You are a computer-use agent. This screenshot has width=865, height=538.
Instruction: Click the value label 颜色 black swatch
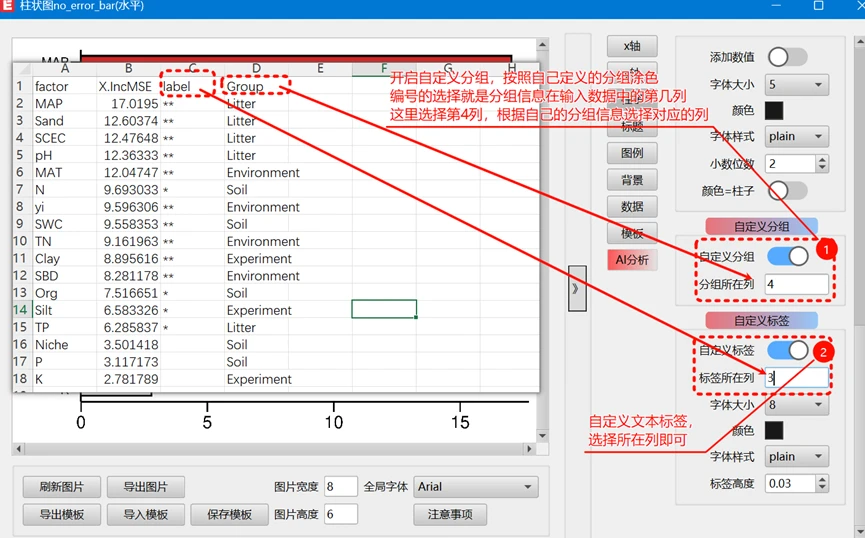point(774,111)
